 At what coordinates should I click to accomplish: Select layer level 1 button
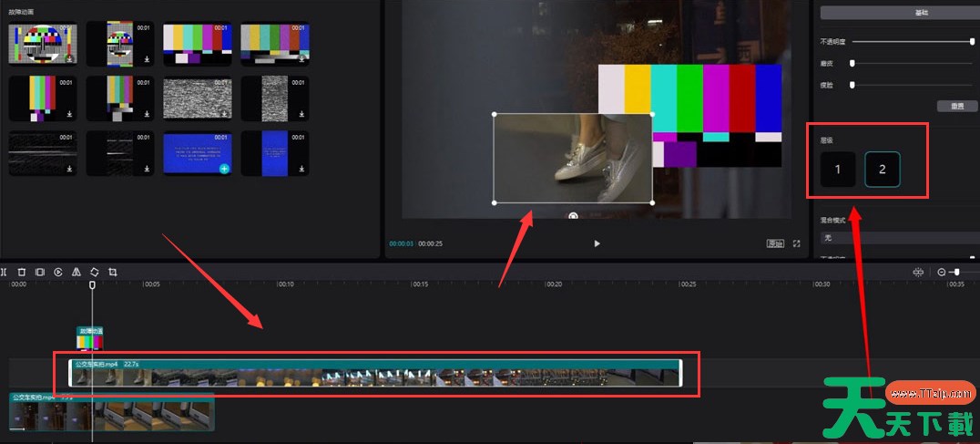coord(838,170)
